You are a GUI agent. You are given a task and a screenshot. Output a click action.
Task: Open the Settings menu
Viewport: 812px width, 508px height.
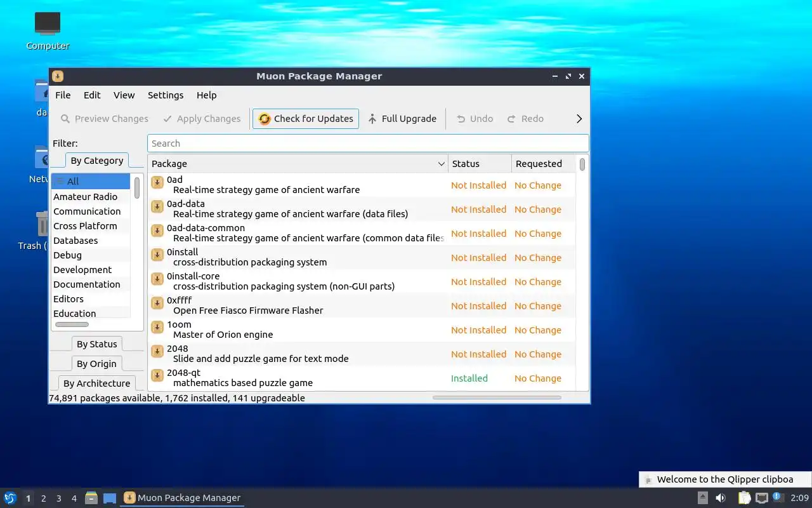click(166, 95)
